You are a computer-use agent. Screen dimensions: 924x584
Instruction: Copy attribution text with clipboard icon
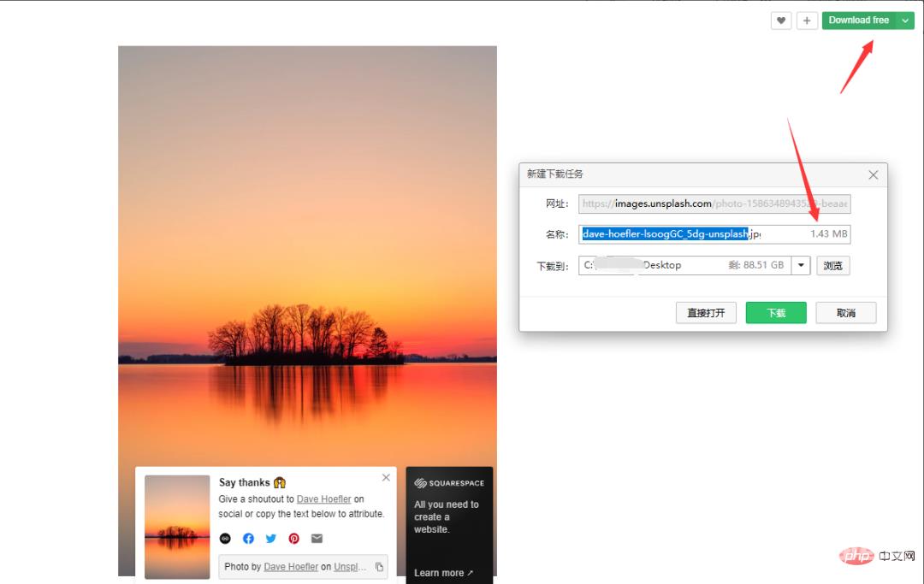379,567
